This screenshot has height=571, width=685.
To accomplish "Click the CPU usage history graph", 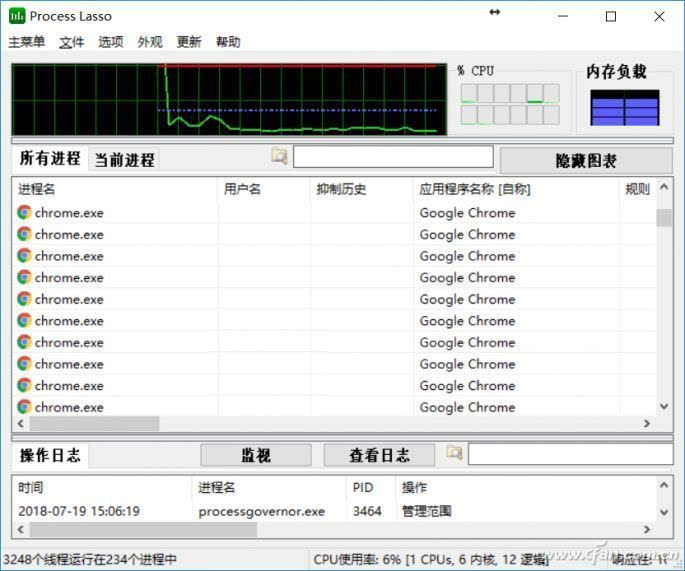I will (x=229, y=100).
